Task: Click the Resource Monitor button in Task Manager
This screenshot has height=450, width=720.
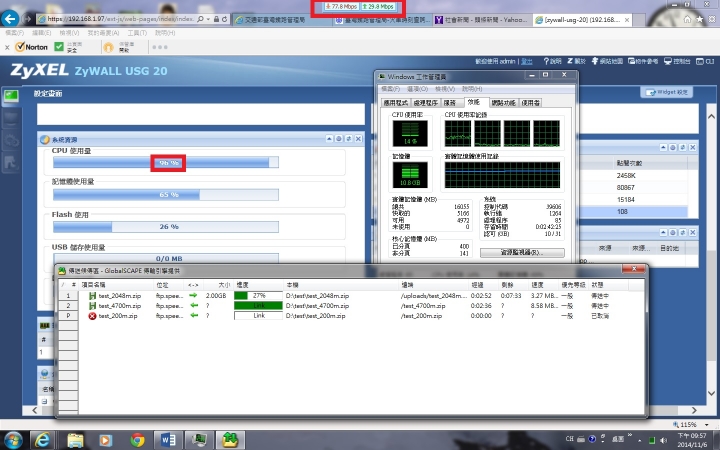Action: (522, 253)
